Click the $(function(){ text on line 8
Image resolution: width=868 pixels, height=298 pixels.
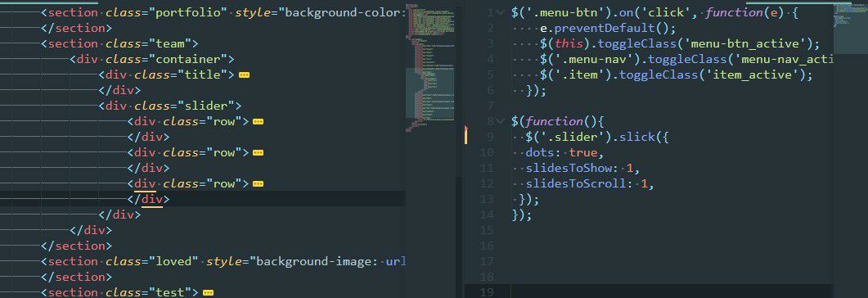558,121
